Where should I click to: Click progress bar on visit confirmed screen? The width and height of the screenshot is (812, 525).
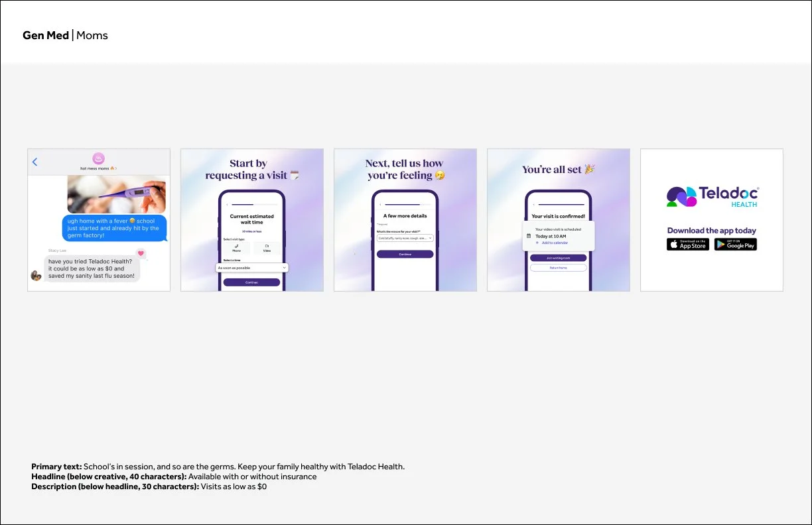(560, 205)
